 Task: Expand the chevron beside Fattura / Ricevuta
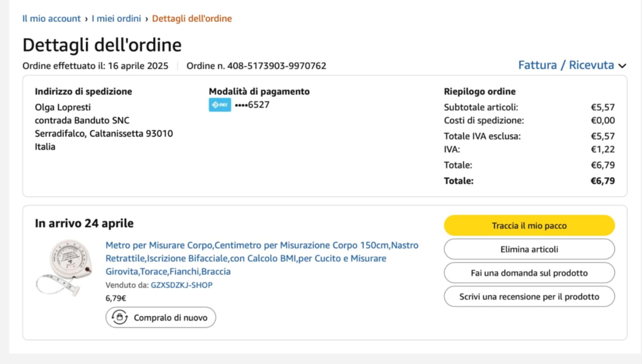click(x=622, y=66)
